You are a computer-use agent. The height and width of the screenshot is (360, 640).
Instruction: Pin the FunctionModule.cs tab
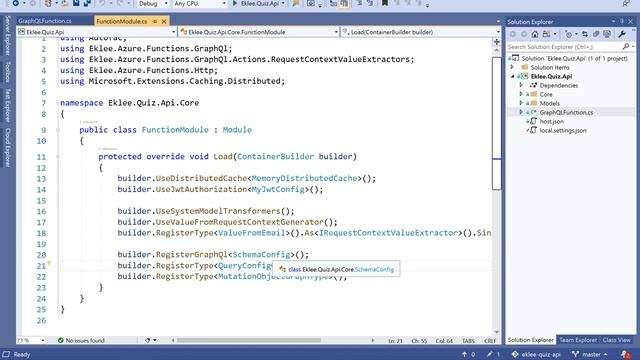tap(155, 21)
